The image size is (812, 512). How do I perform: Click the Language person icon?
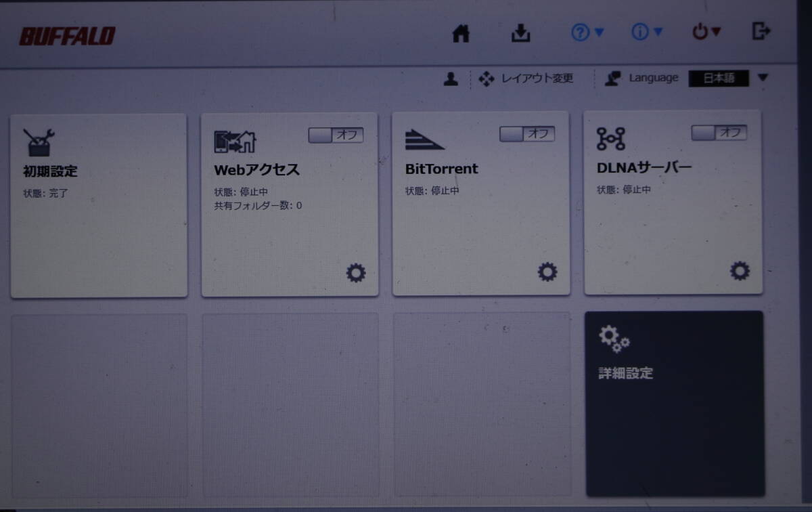pyautogui.click(x=612, y=79)
